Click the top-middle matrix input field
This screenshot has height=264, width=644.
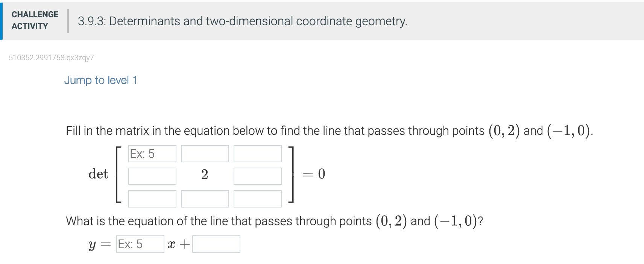pos(205,154)
